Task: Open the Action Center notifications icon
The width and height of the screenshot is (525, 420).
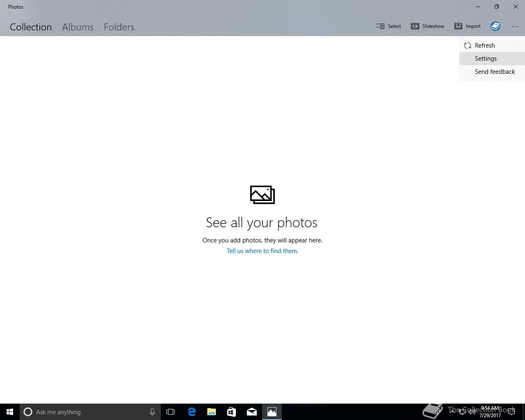Action: click(511, 412)
